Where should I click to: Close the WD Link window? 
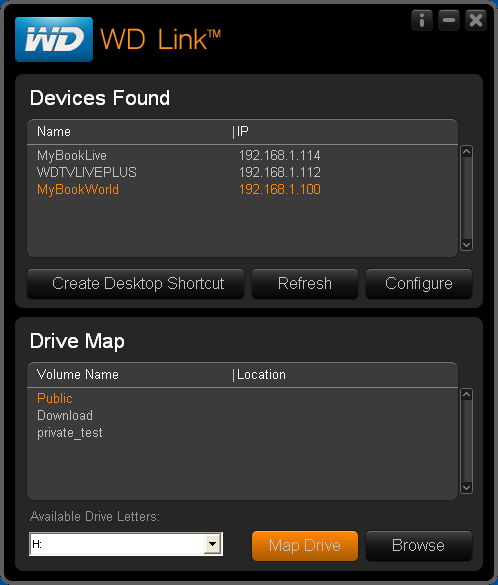pos(476,20)
